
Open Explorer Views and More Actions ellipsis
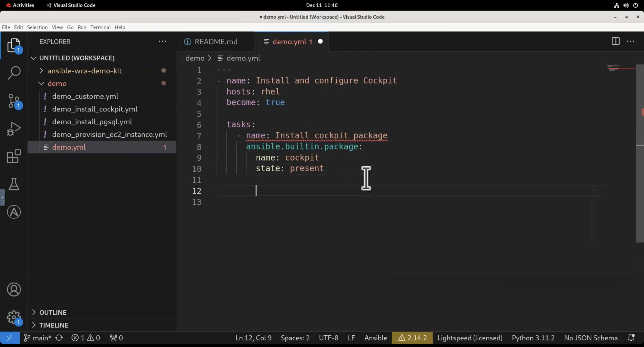163,42
